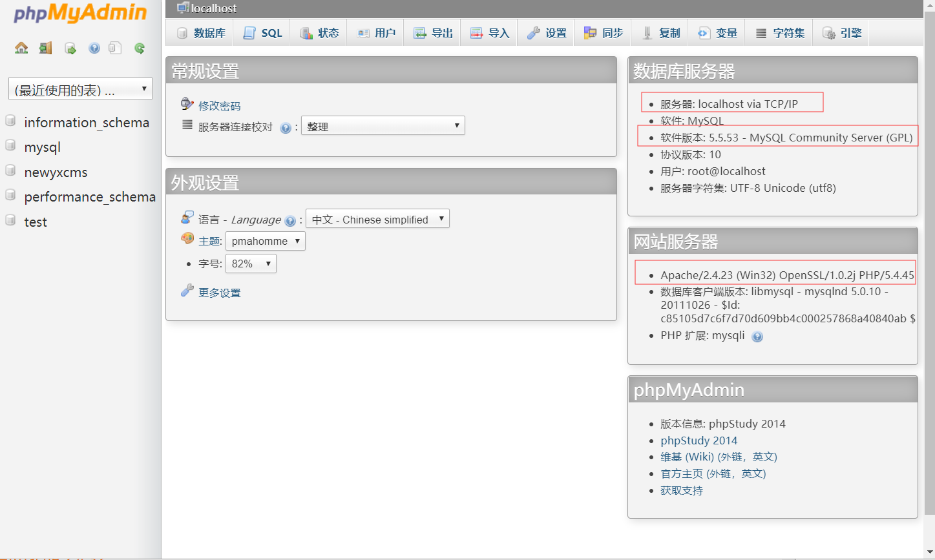
Task: Open the 数据库 tab
Action: pyautogui.click(x=201, y=33)
